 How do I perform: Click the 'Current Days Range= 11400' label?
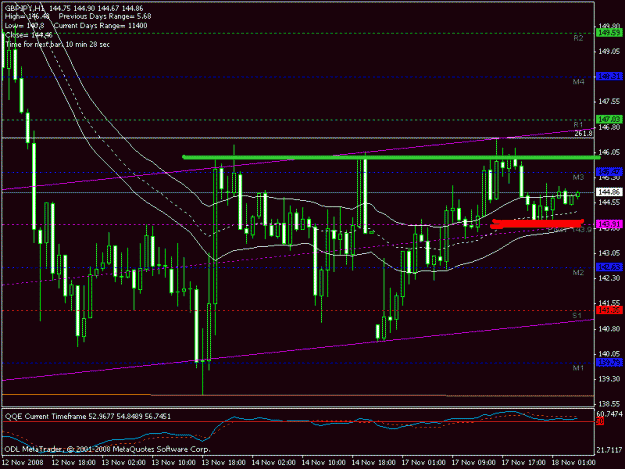pyautogui.click(x=100, y=26)
